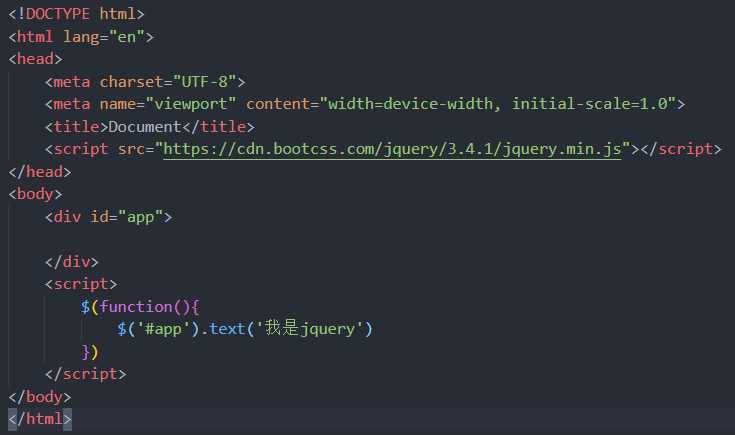
Task: Click the '#app' selector string
Action: 163,329
